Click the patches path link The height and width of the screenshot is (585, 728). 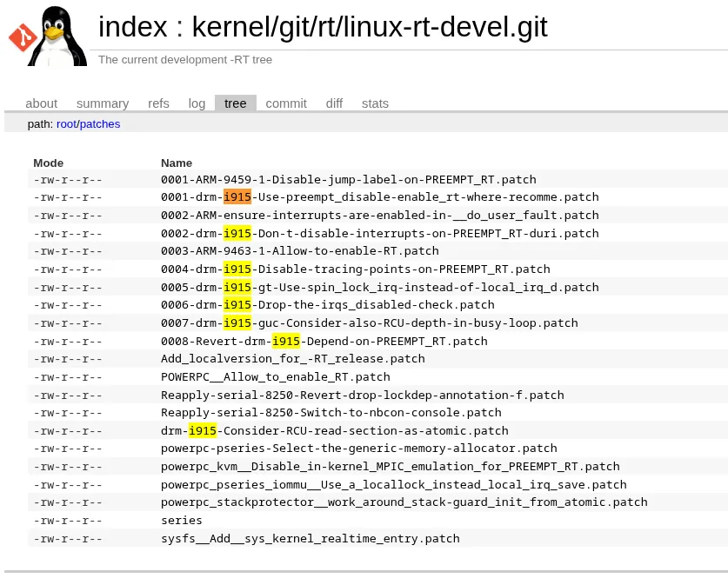coord(100,123)
